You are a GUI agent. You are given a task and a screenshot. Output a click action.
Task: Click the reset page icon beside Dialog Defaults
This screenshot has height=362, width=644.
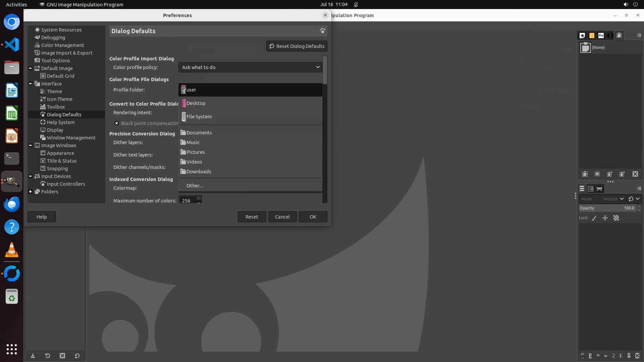322,31
